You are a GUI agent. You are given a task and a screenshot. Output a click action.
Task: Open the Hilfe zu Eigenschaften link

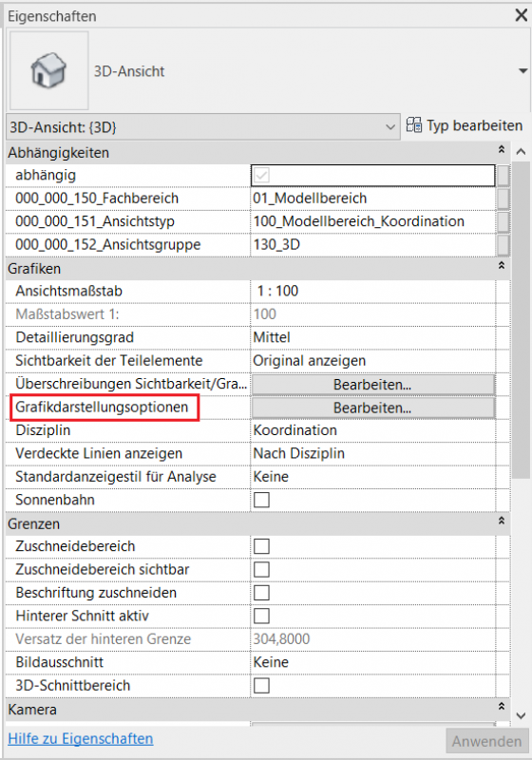(81, 739)
